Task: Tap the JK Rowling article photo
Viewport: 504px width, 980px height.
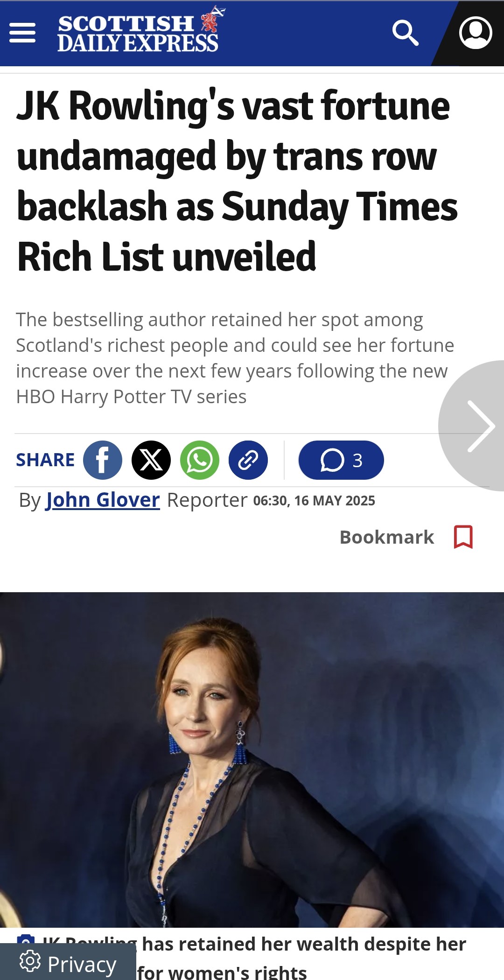Action: 252,760
